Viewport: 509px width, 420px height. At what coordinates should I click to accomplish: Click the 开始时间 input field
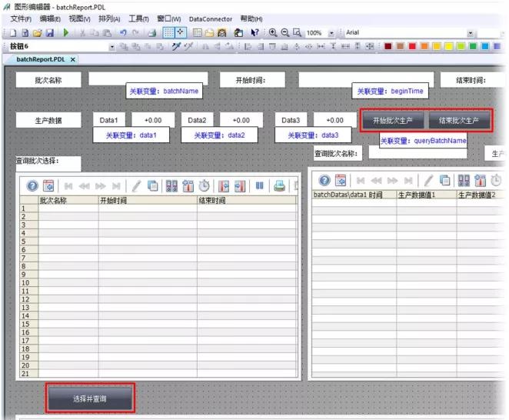tap(366, 79)
